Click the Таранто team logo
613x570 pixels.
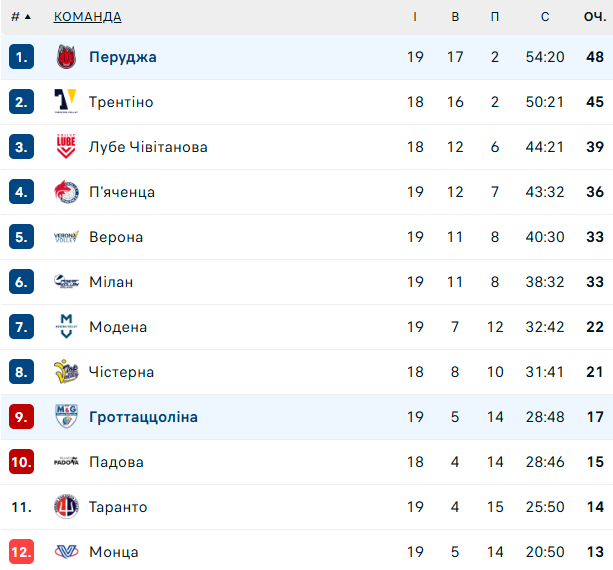[x=66, y=507]
